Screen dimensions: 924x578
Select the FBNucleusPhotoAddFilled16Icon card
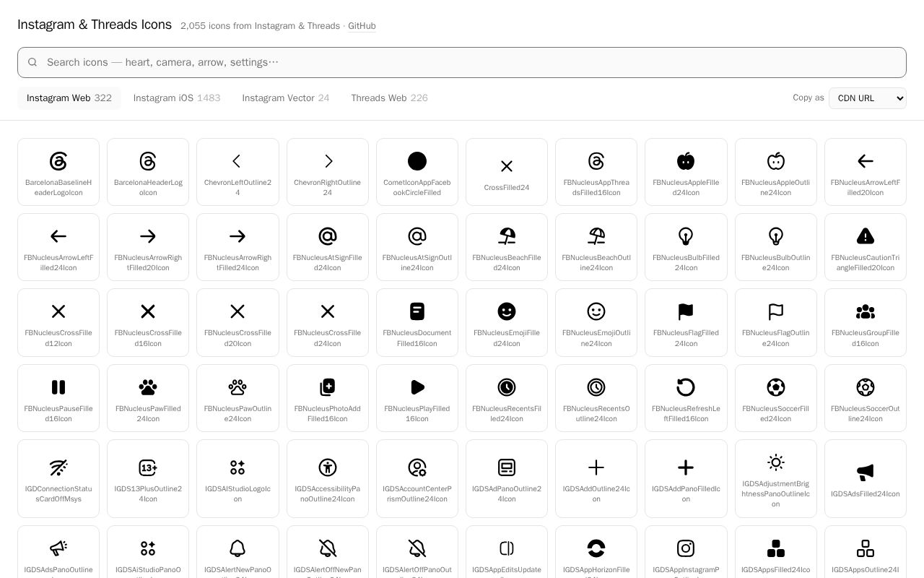pyautogui.click(x=328, y=398)
